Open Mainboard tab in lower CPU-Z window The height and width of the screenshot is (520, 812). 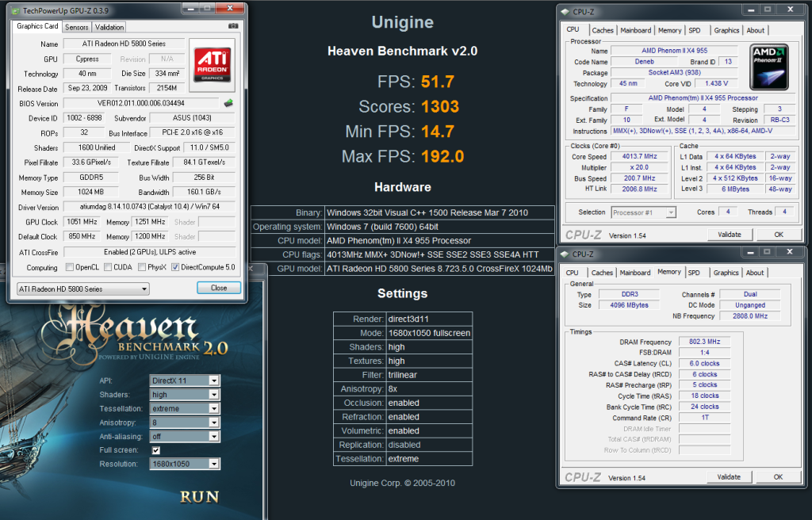tap(635, 273)
